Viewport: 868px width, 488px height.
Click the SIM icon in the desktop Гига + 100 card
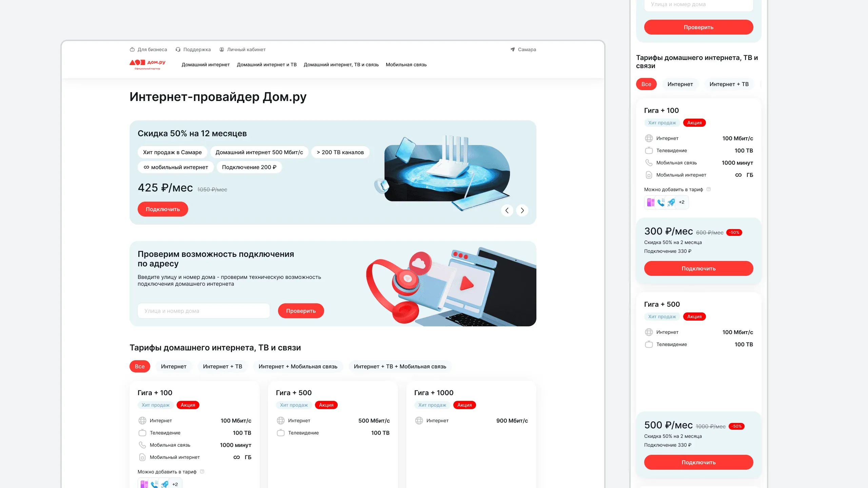point(142,457)
